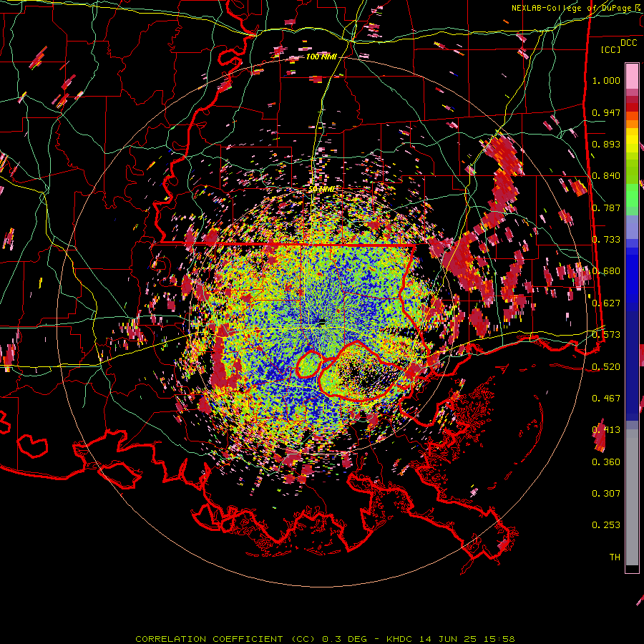Click the 50 NMI range ring label
Screen dimensions: 644x644
point(321,190)
